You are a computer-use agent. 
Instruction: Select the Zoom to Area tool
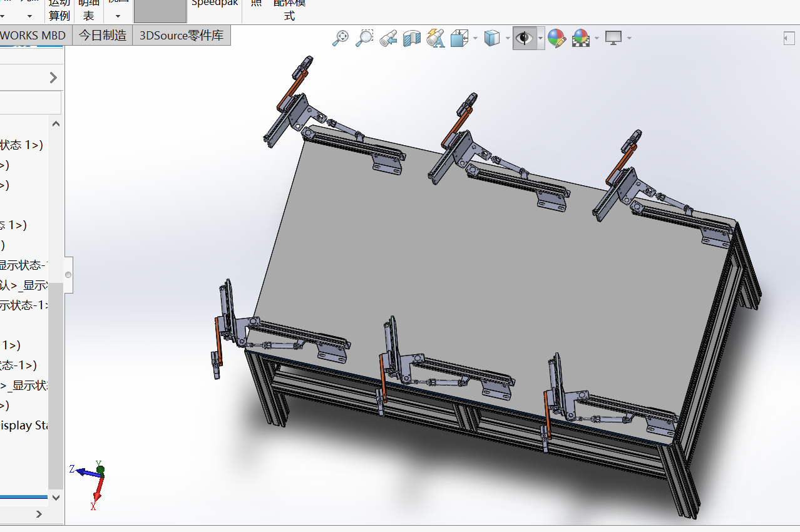tap(364, 38)
